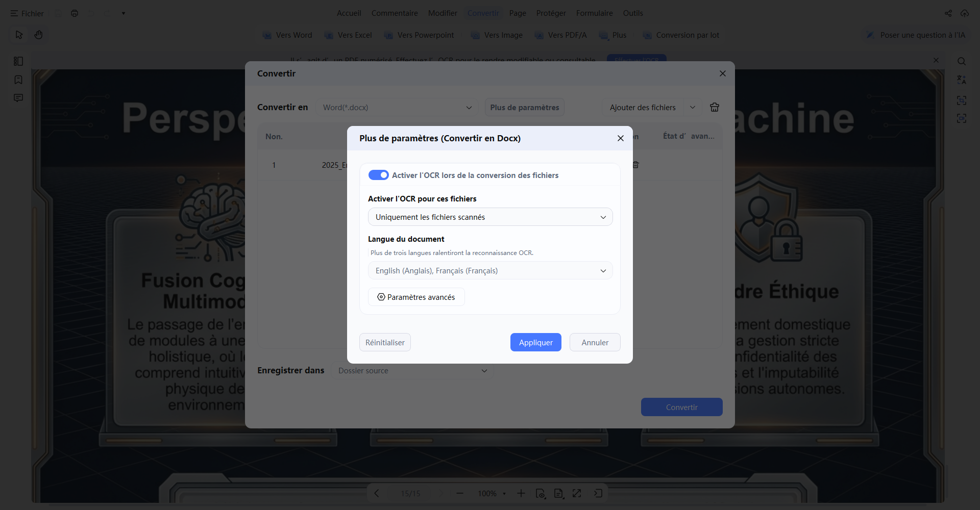Select the arrow cursor tool

coord(19,35)
